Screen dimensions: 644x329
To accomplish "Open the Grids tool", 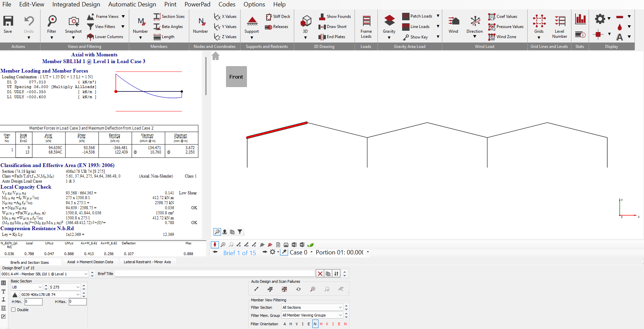I will click(539, 22).
